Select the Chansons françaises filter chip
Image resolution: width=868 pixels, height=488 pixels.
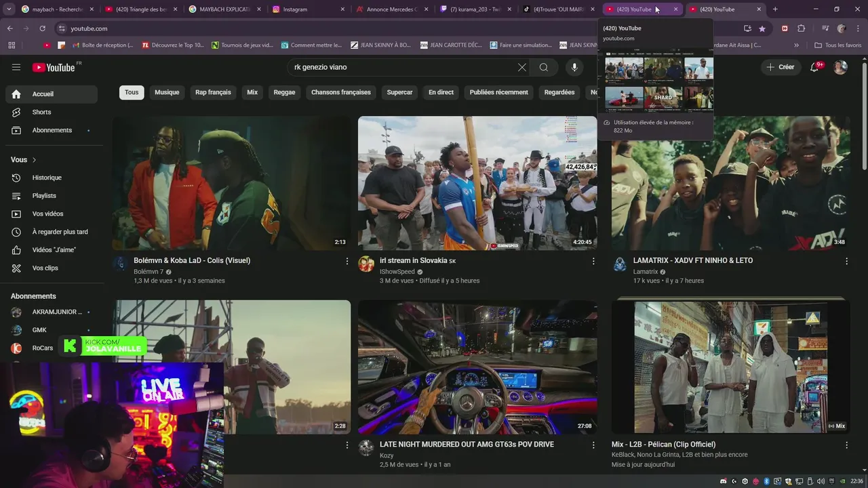tap(341, 92)
